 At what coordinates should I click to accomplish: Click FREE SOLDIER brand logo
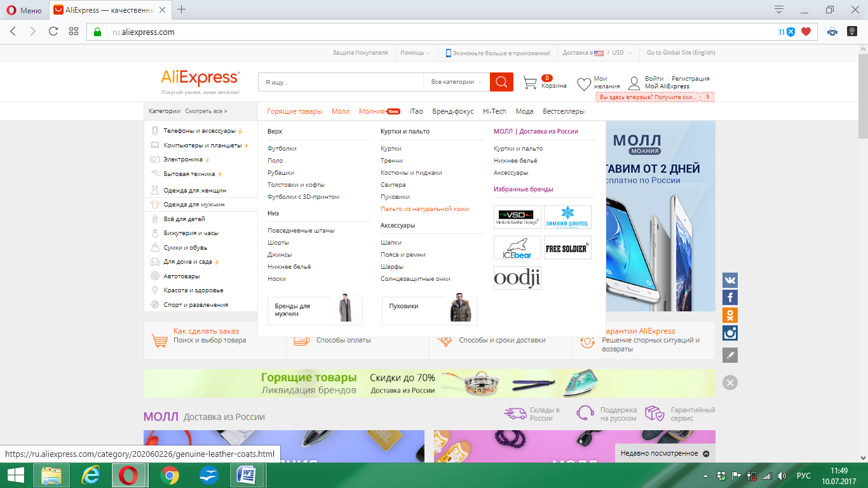[x=567, y=248]
